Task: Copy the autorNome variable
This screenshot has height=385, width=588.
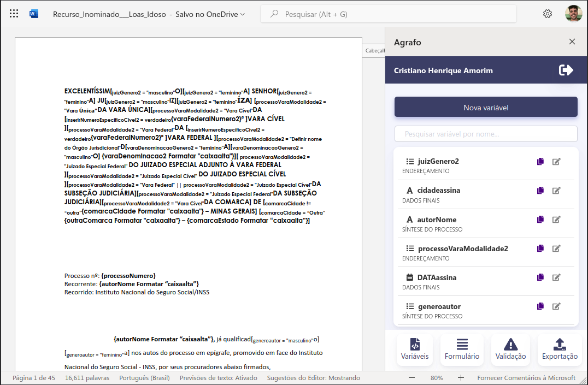Action: pos(540,220)
